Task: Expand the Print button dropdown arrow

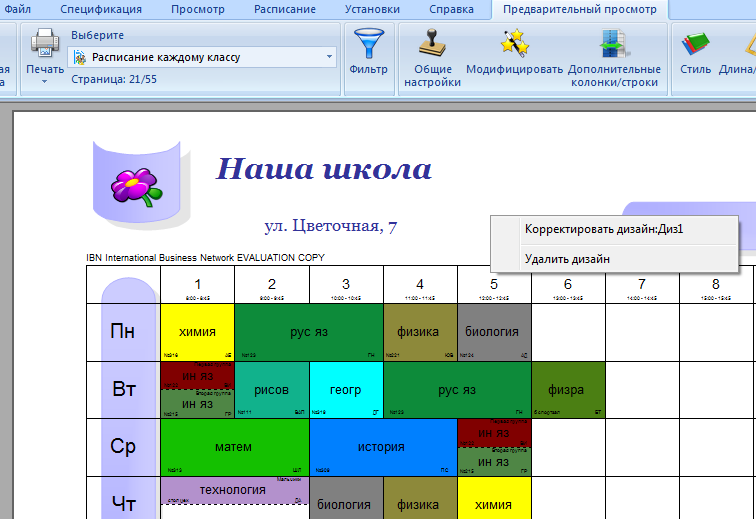Action: pyautogui.click(x=44, y=81)
